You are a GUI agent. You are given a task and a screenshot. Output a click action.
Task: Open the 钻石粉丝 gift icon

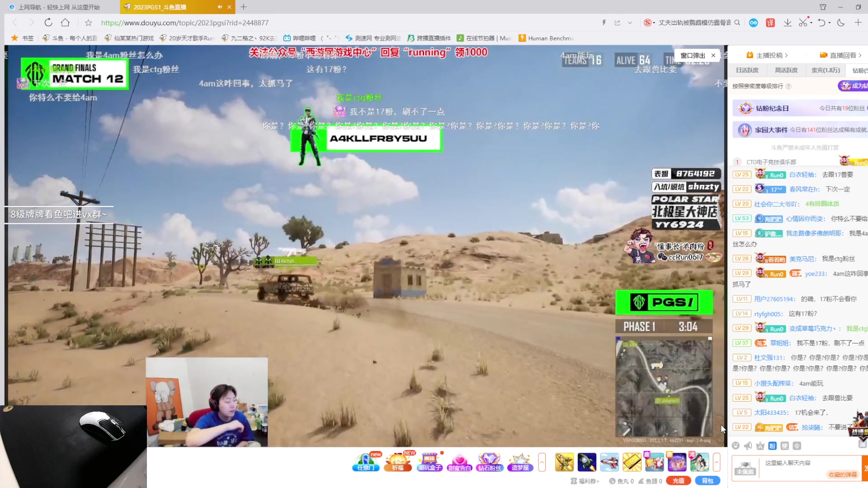tap(489, 462)
